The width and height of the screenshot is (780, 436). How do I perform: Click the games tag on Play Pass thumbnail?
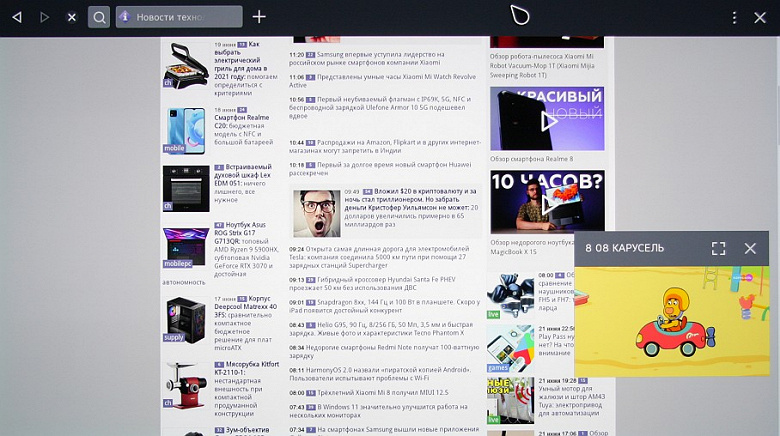498,368
